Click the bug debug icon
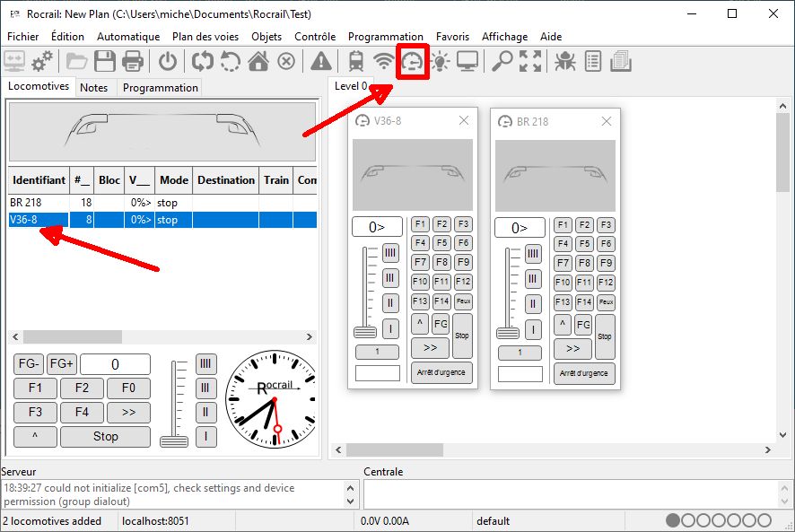 [x=564, y=61]
